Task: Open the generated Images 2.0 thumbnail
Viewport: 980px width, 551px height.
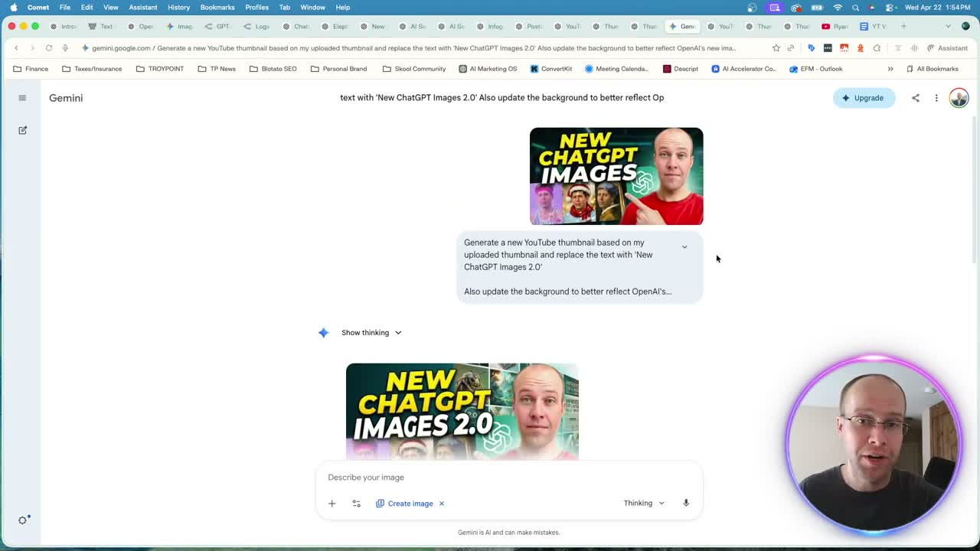Action: click(x=462, y=412)
